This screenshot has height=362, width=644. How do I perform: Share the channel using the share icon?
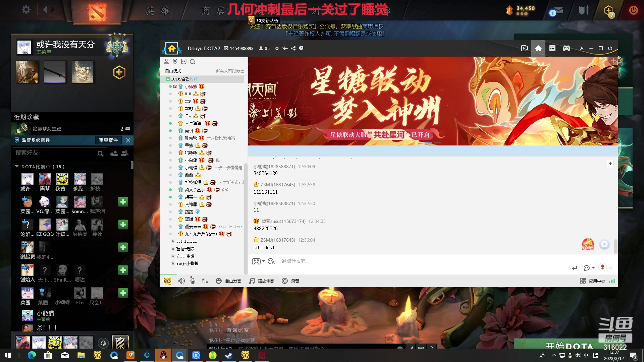tap(293, 48)
